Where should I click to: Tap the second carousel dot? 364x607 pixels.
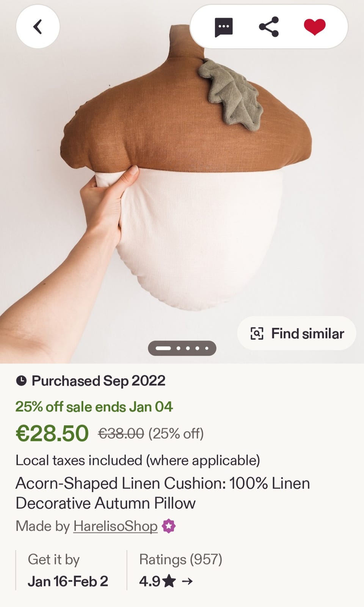(178, 348)
